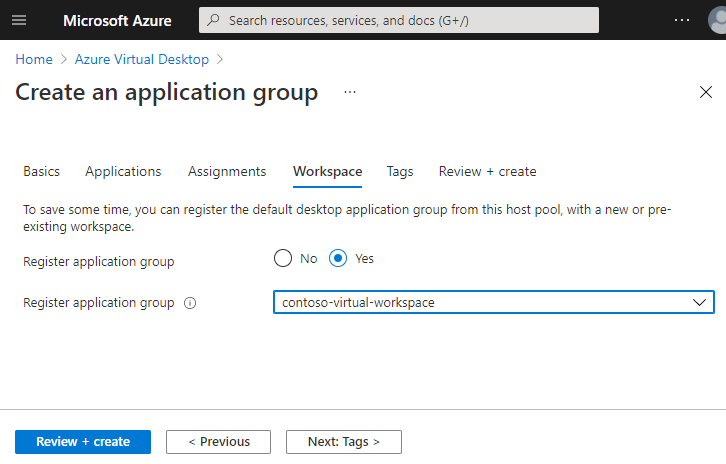
Task: Click the 'Create an application group' heading
Action: point(167,92)
